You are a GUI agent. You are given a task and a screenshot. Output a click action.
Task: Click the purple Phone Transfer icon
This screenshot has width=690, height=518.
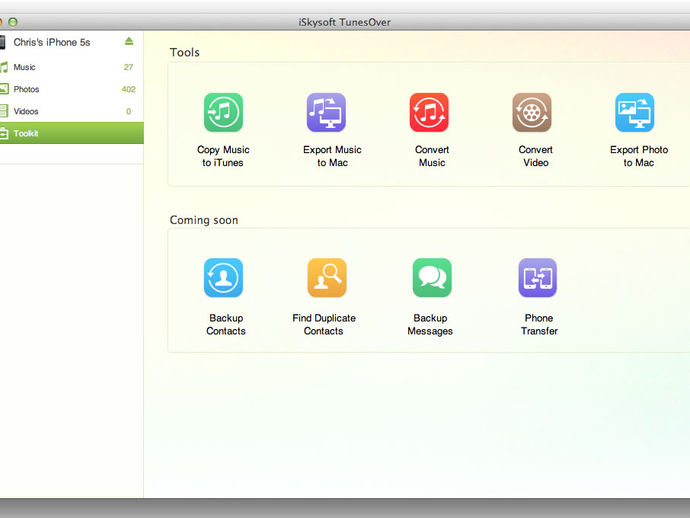coord(537,278)
